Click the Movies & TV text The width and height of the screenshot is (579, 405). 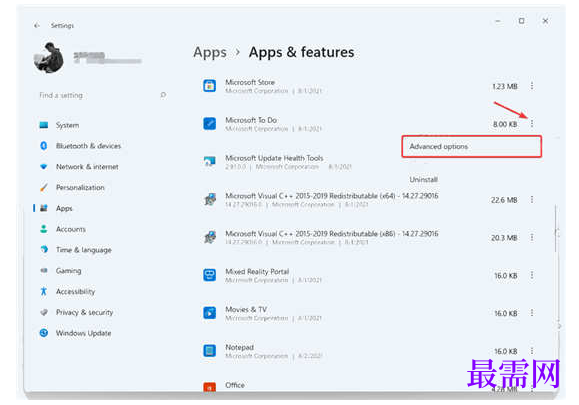click(x=246, y=309)
